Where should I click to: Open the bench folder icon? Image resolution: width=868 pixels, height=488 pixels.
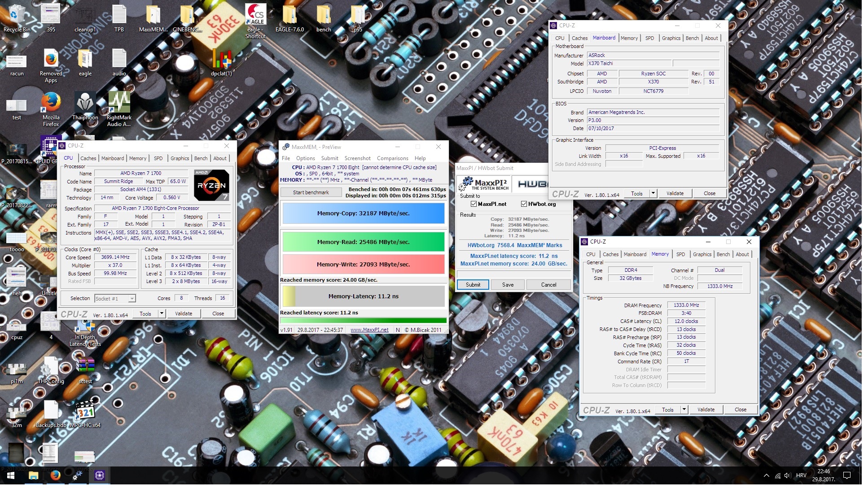(x=324, y=18)
